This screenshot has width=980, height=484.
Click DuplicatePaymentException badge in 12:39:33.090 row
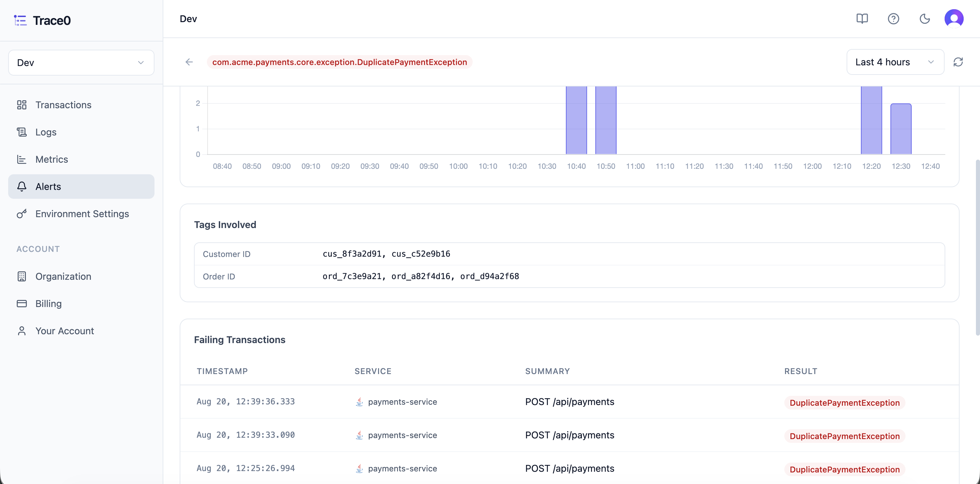click(844, 436)
